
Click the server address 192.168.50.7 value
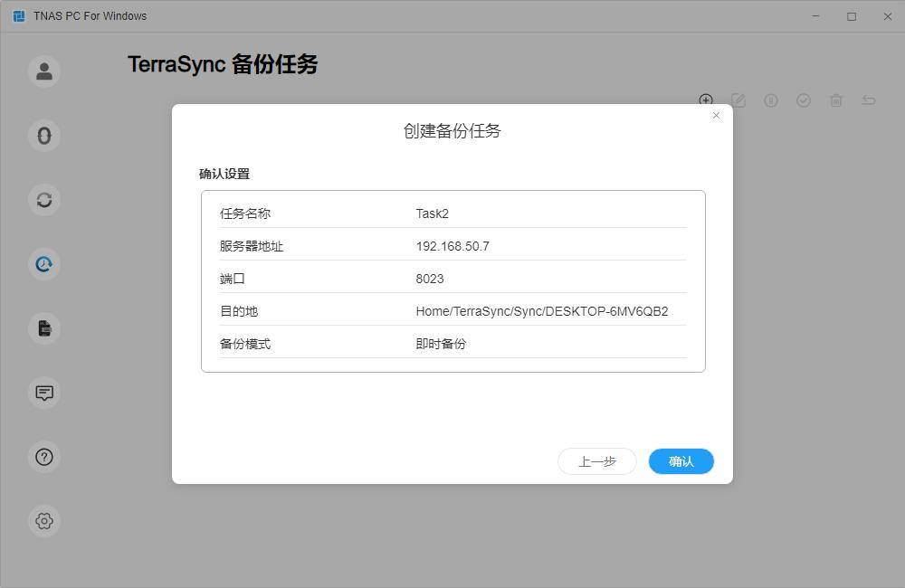pos(452,246)
